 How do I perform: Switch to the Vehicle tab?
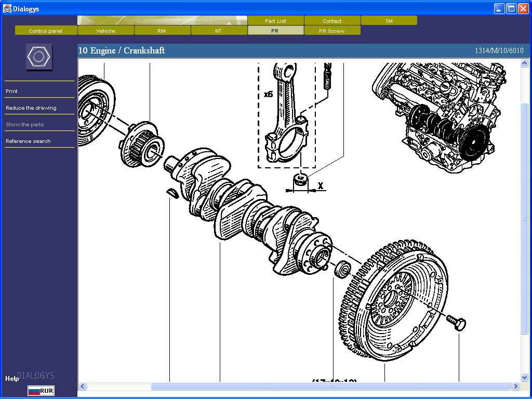point(105,31)
